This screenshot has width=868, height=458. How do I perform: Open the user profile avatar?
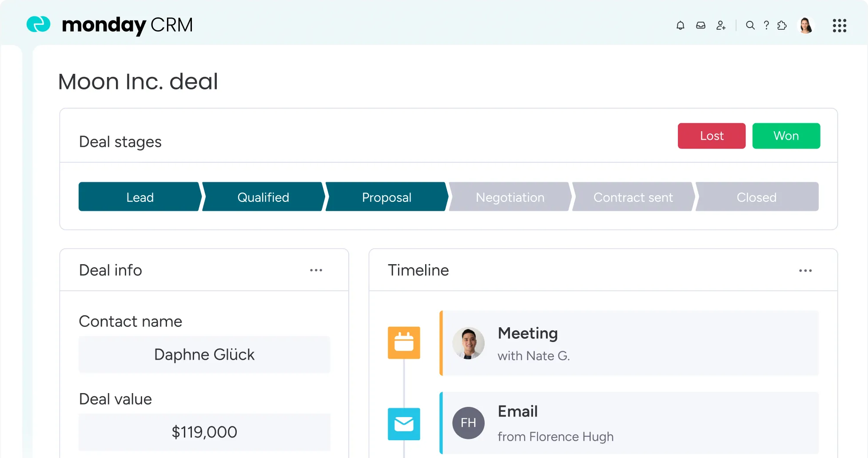[x=806, y=25]
